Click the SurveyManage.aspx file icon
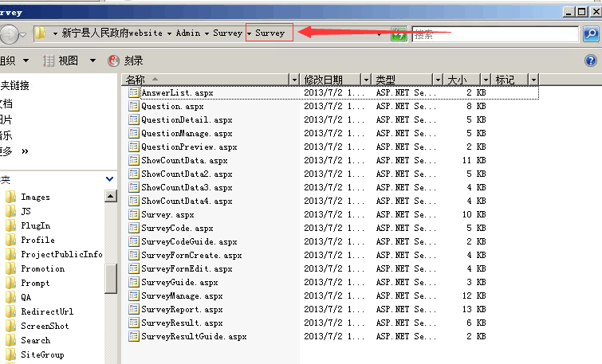Viewport: 602px width, 364px height. (134, 296)
